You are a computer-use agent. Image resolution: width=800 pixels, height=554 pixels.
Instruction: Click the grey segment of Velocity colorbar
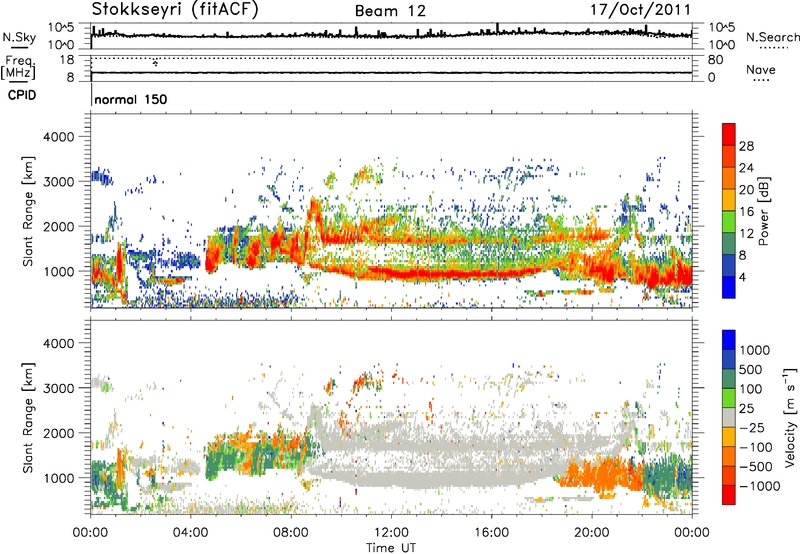(729, 417)
